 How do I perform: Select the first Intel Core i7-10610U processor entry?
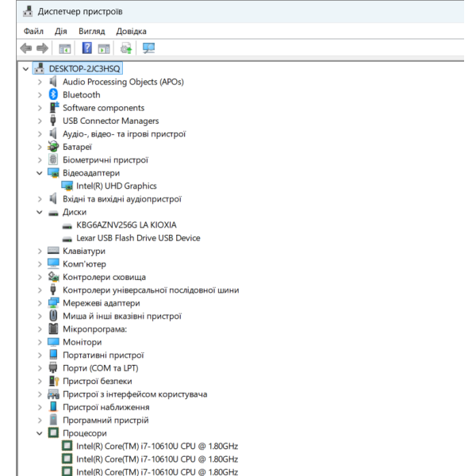click(x=157, y=446)
